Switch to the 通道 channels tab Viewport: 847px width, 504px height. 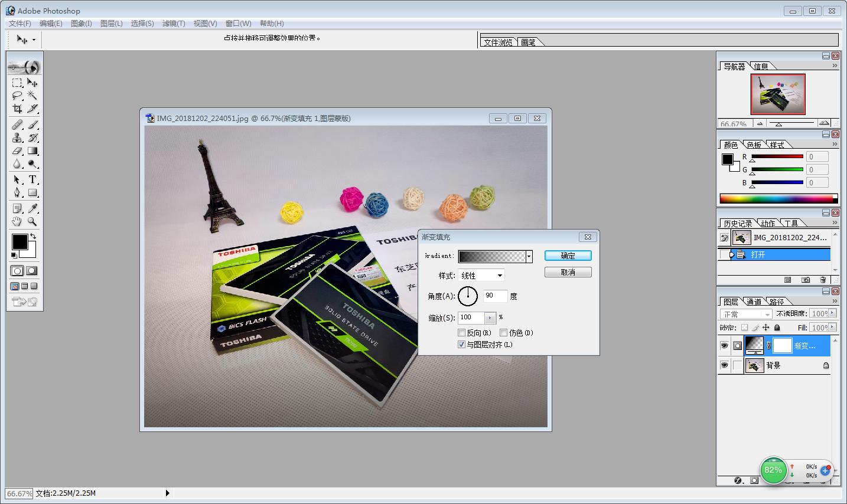point(754,302)
